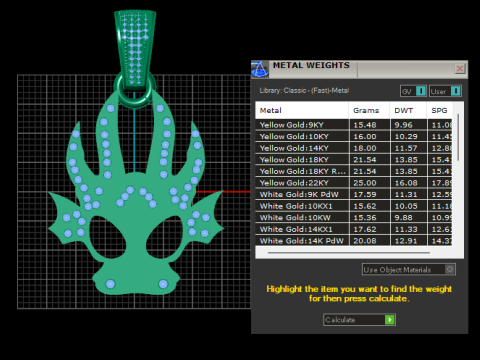Select the White Gold:14KX1 row
The width and height of the screenshot is (480, 360).
pyautogui.click(x=354, y=229)
